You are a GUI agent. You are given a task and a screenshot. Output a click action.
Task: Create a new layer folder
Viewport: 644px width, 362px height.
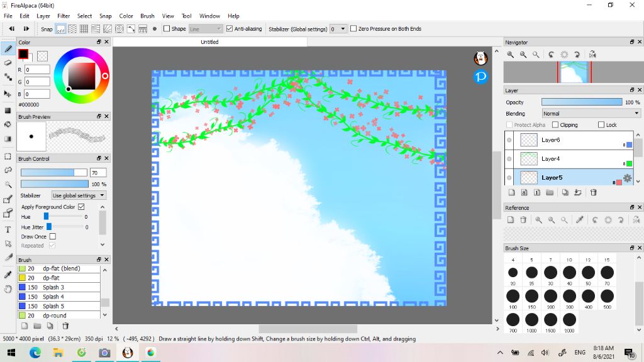pyautogui.click(x=550, y=192)
